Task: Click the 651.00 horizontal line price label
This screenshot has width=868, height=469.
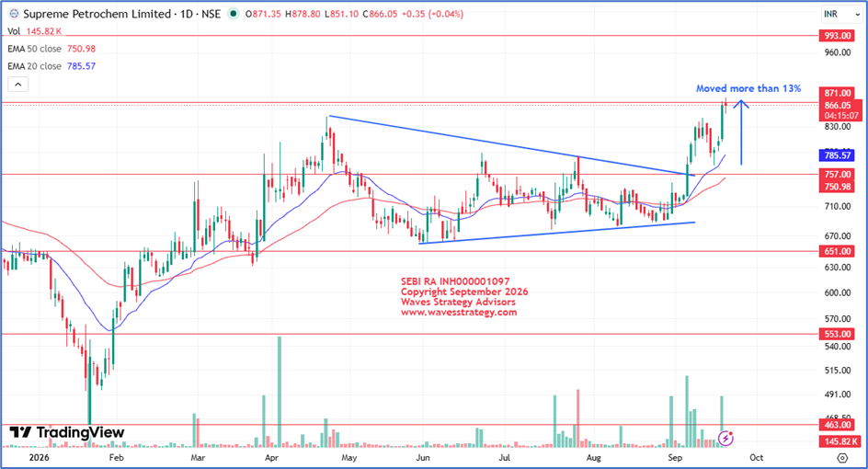Action: (x=838, y=251)
